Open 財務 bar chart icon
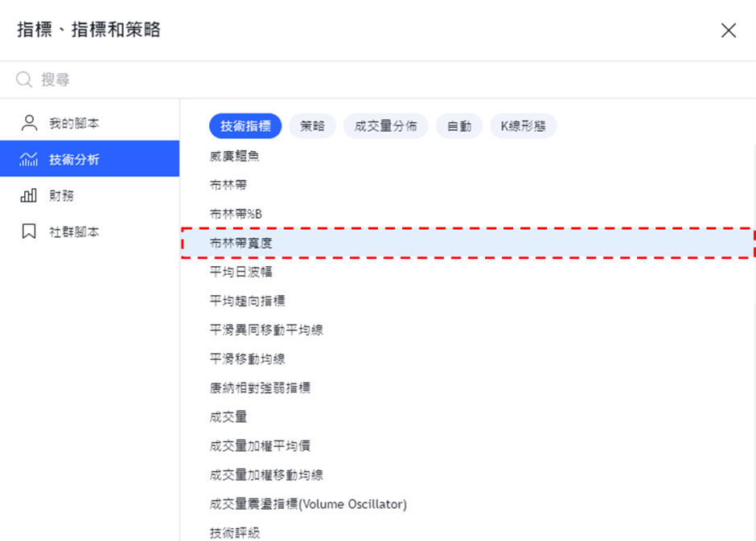756x541 pixels. pyautogui.click(x=28, y=195)
